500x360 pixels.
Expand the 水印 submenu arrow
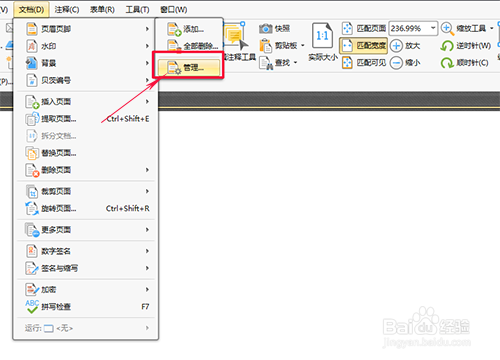click(x=147, y=46)
